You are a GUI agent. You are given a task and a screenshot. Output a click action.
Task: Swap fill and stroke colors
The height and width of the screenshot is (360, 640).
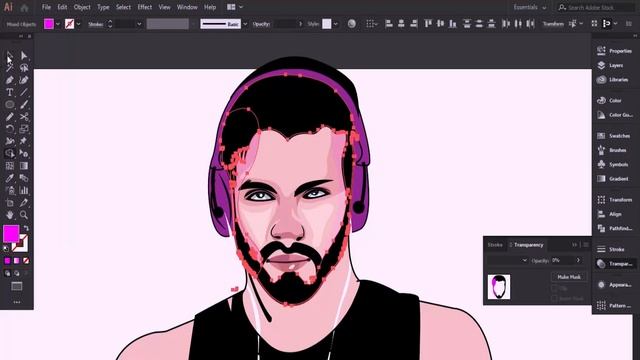tap(26, 228)
